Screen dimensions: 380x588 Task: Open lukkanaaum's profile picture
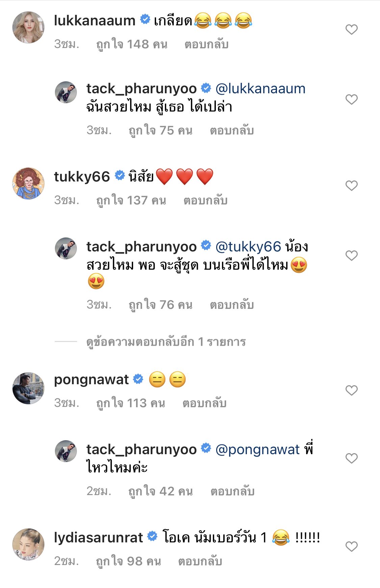click(x=28, y=27)
